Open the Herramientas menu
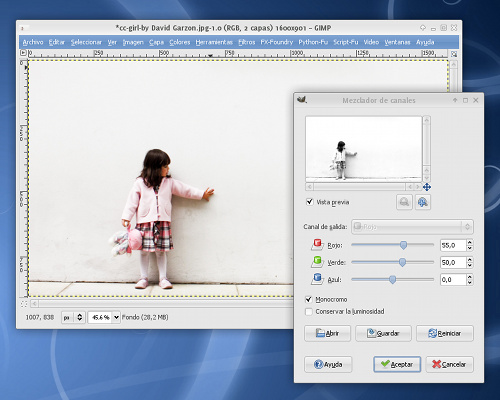Image resolution: width=500 pixels, height=400 pixels. pos(214,42)
